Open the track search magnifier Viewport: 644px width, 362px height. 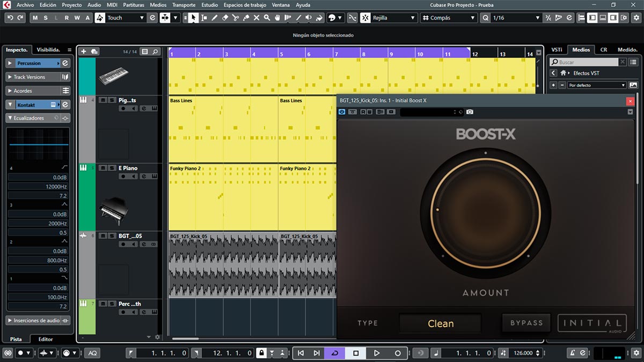tap(155, 51)
